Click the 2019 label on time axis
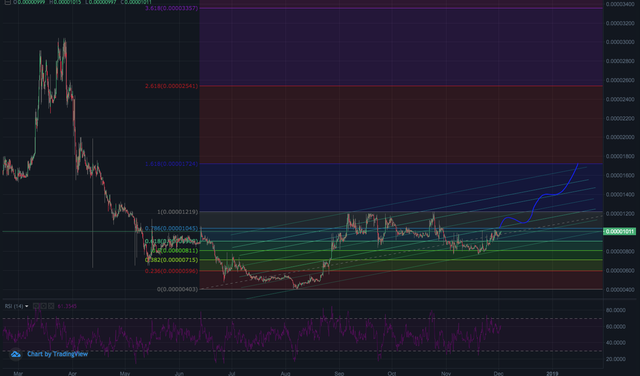 coord(552,373)
